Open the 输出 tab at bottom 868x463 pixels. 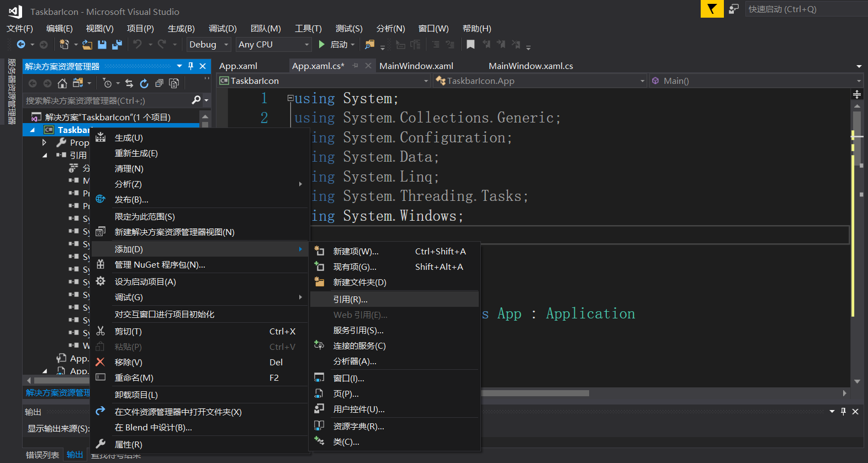(75, 455)
